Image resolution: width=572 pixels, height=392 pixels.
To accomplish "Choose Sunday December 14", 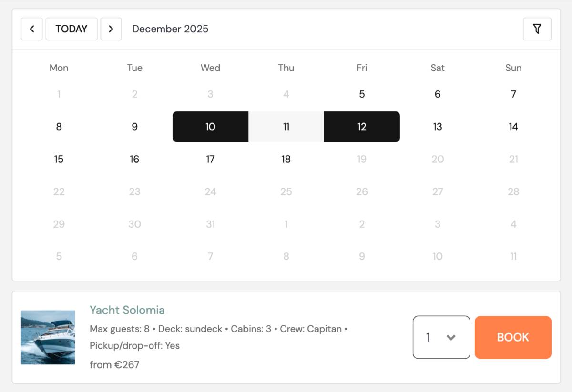I will coord(513,127).
